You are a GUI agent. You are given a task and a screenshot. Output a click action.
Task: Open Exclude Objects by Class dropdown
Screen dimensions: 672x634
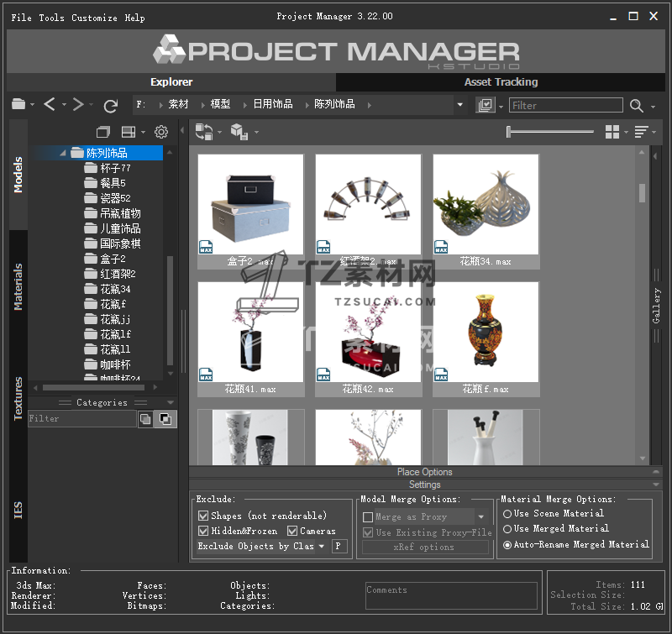point(261,546)
